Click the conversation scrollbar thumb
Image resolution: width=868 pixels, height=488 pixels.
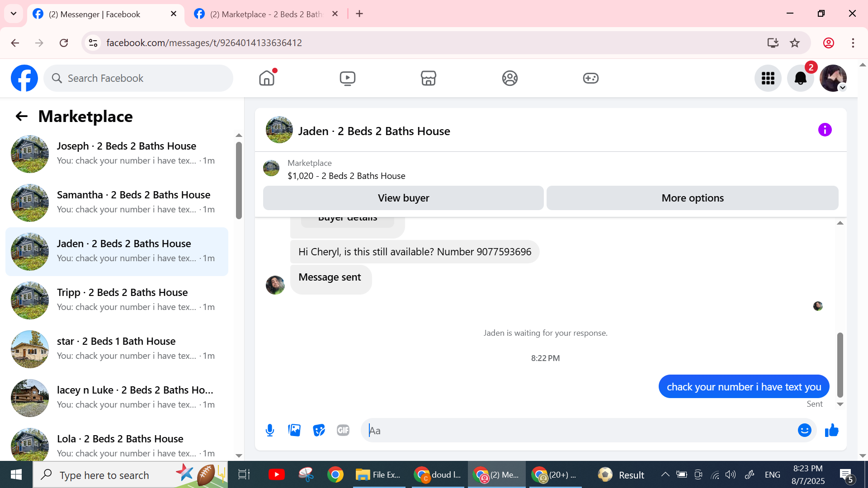tap(840, 365)
